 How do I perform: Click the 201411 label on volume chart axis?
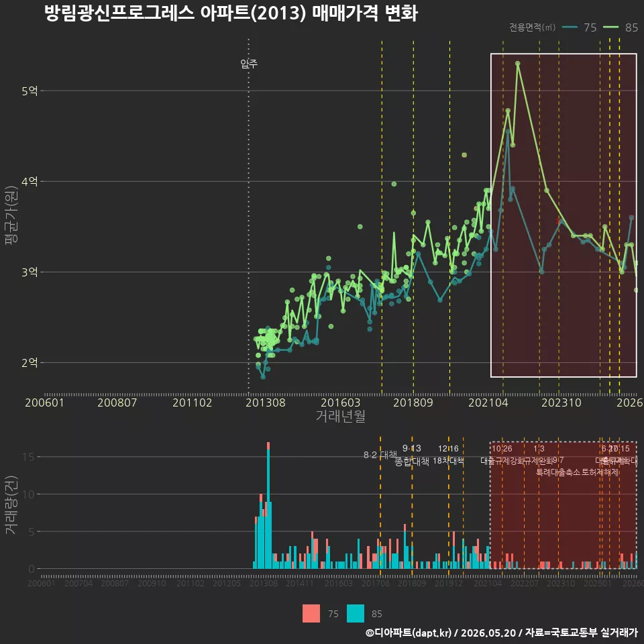click(x=300, y=583)
